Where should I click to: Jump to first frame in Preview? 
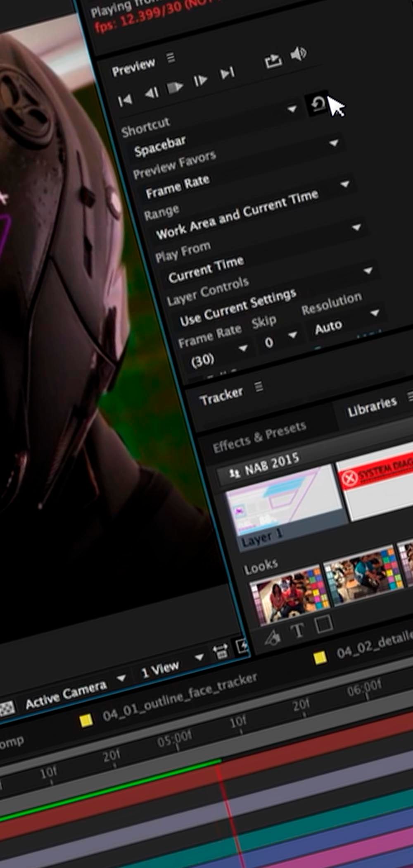coord(125,100)
